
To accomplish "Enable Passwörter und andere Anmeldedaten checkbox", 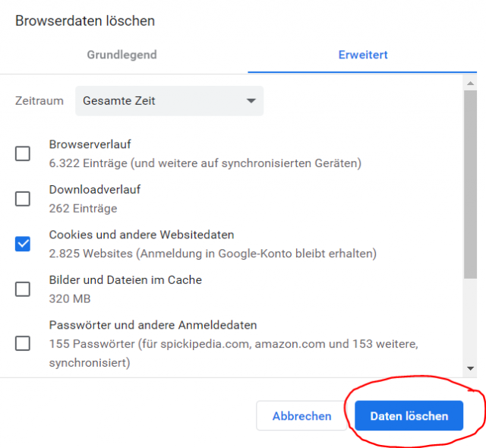I will (23, 343).
